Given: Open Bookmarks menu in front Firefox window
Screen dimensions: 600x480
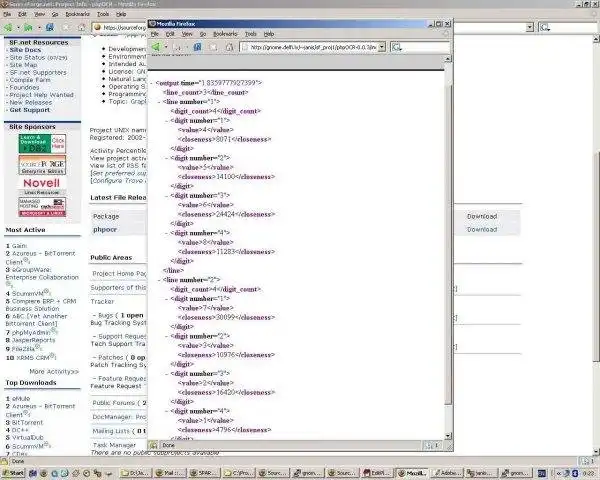Looking at the screenshot, I should pyautogui.click(x=225, y=34).
